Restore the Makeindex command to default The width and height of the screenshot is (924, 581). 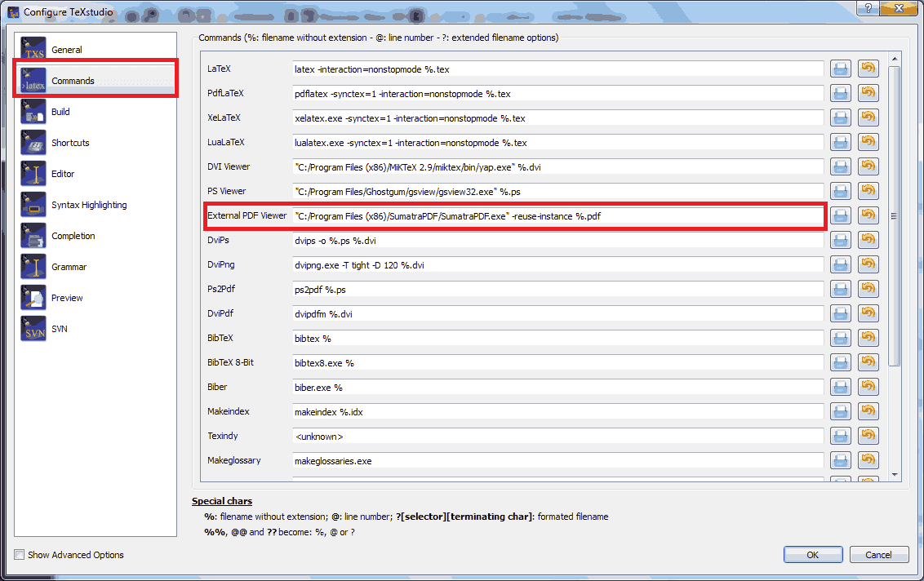(868, 411)
